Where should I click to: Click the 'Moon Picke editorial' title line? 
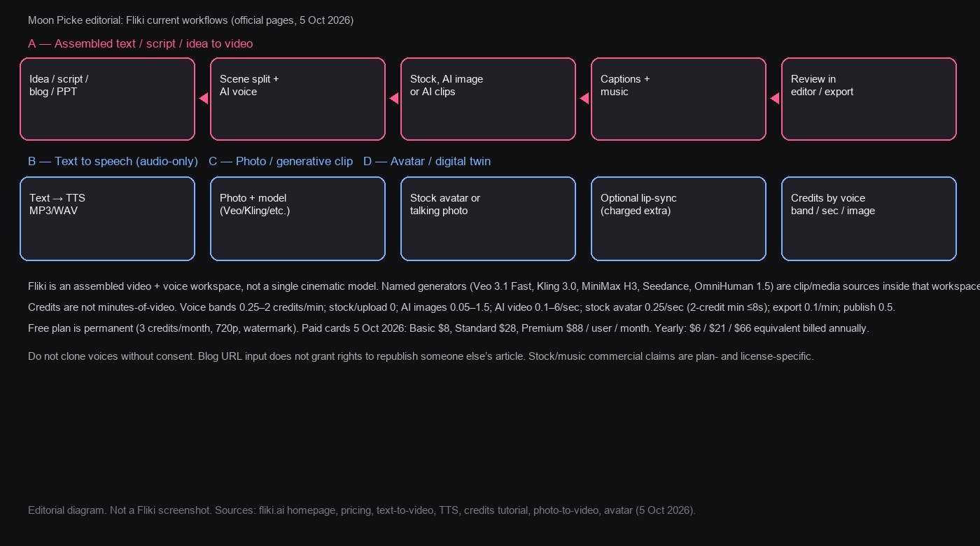point(190,20)
